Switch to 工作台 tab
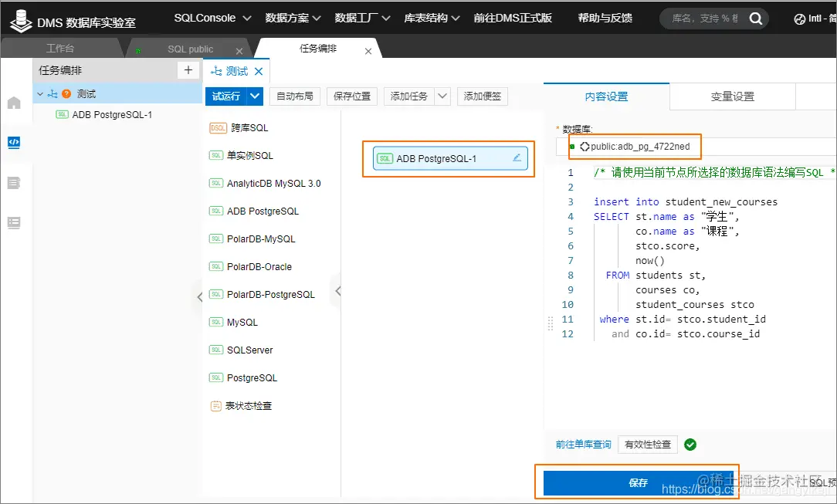This screenshot has width=837, height=504. [x=60, y=49]
